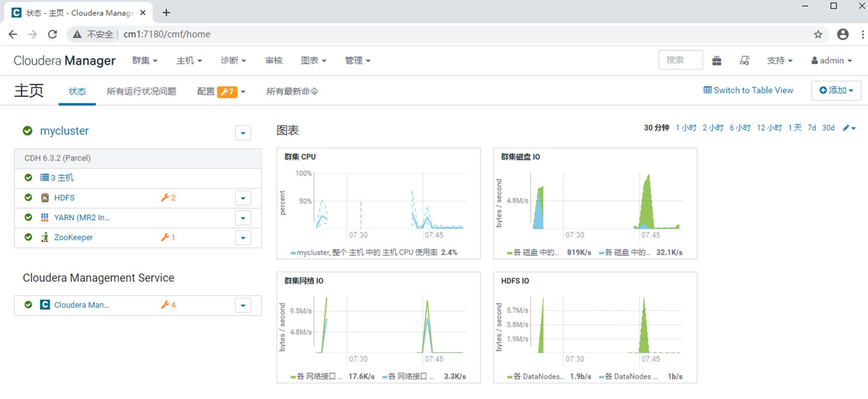Open the ZooKeeper configuration wrench warning
Image resolution: width=868 pixels, height=399 pixels.
coord(168,237)
